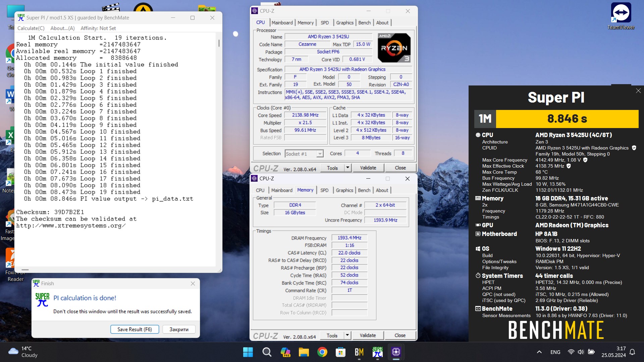Expand Tools dropdown arrow in bottom CPU-Z
The height and width of the screenshot is (362, 644).
click(x=347, y=335)
